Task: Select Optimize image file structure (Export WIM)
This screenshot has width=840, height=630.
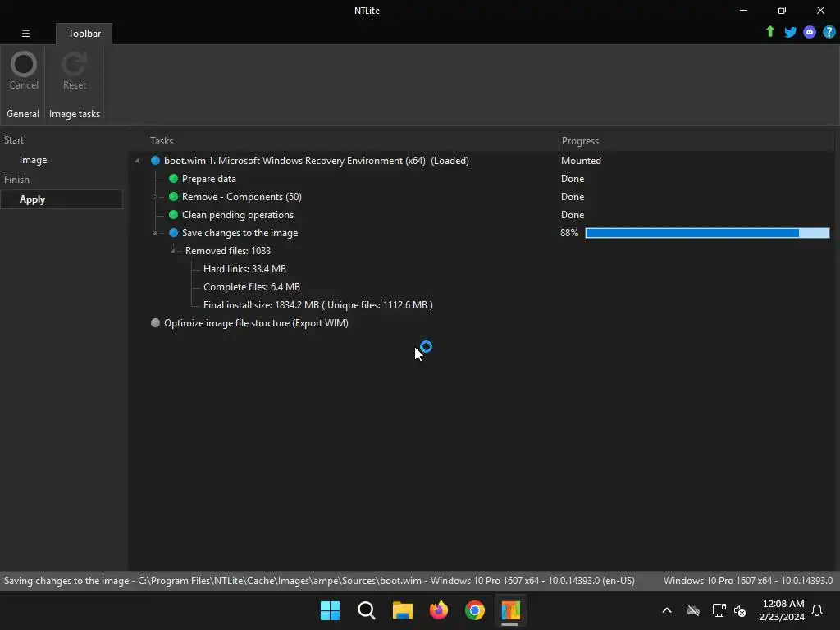Action: click(x=256, y=323)
